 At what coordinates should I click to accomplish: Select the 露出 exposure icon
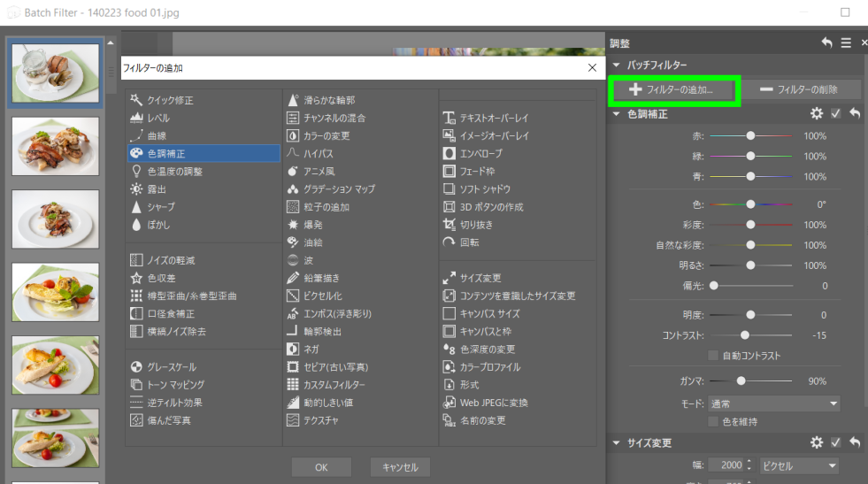(136, 188)
